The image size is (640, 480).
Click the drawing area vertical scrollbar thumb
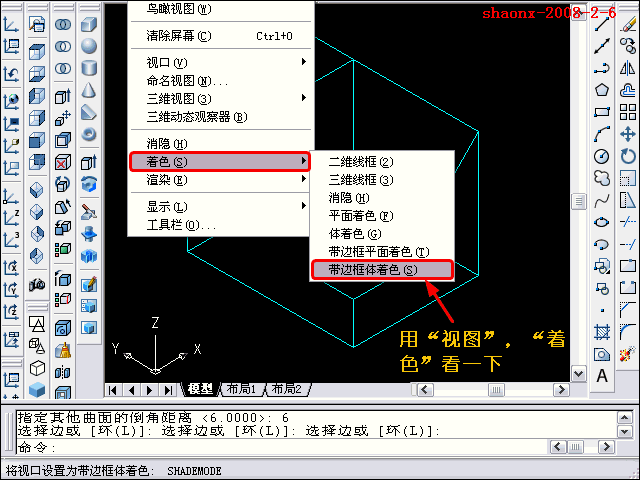tap(578, 201)
